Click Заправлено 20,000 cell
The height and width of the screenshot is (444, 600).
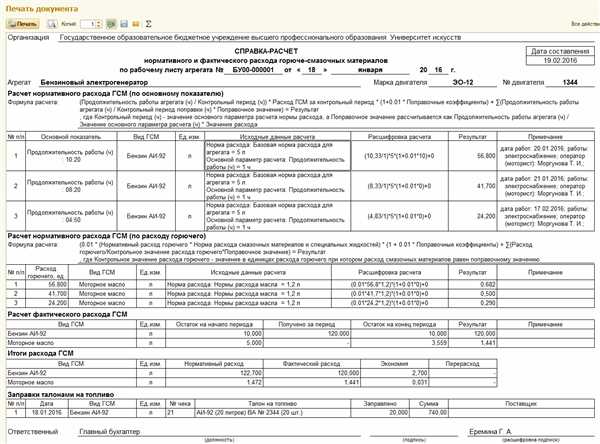point(380,413)
